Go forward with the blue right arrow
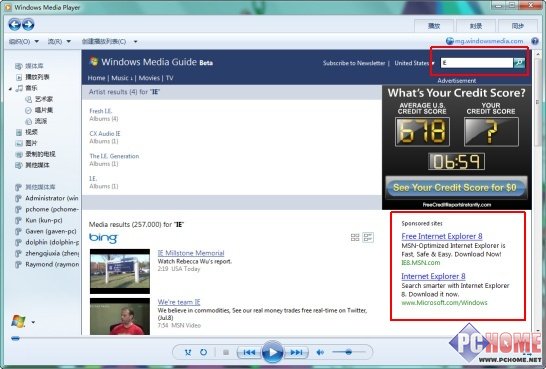The height and width of the screenshot is (369, 546). (x=28, y=25)
